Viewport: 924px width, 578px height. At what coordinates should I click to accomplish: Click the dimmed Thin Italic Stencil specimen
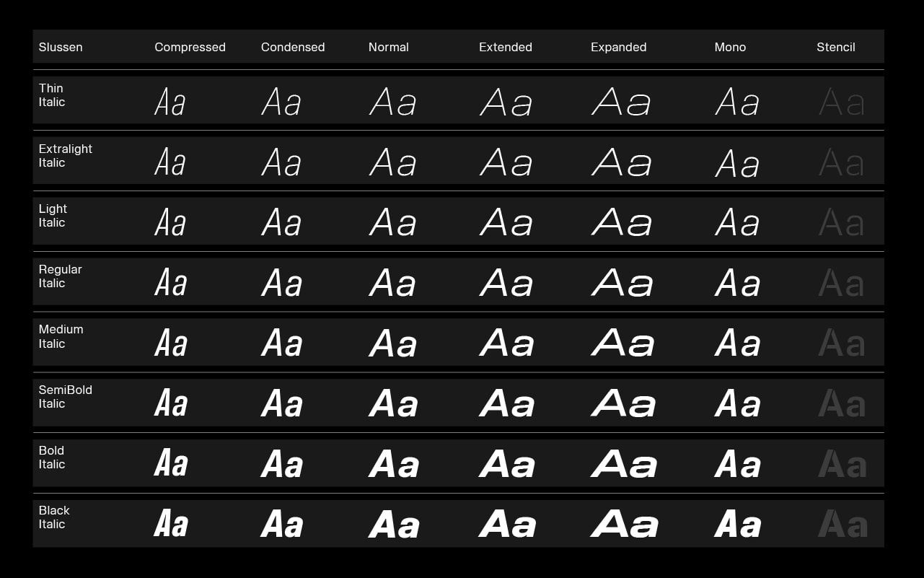[x=842, y=102]
